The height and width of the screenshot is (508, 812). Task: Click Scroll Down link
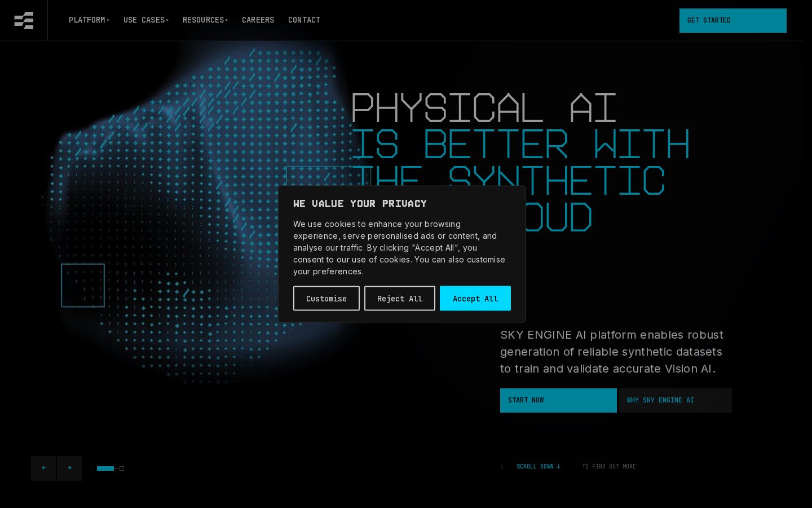pyautogui.click(x=539, y=466)
